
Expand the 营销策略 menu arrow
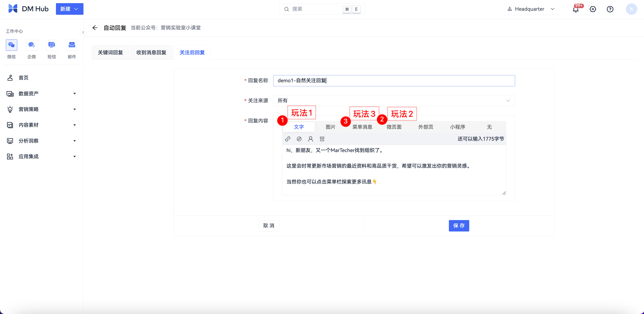click(75, 109)
